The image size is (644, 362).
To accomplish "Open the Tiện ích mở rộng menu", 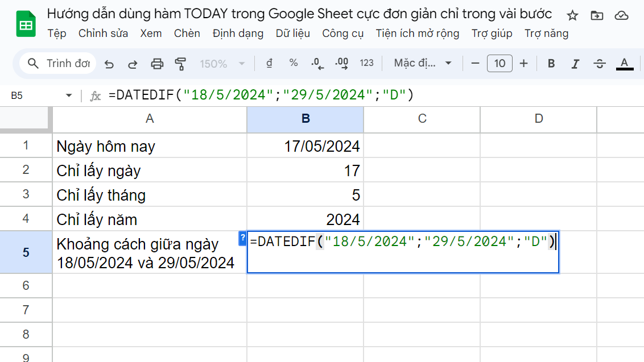I will click(x=418, y=34).
